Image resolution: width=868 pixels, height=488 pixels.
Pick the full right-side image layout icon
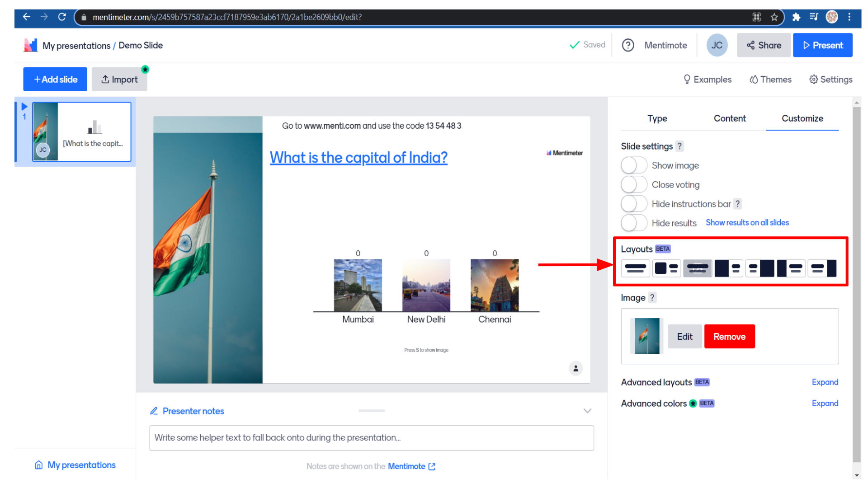coord(759,268)
